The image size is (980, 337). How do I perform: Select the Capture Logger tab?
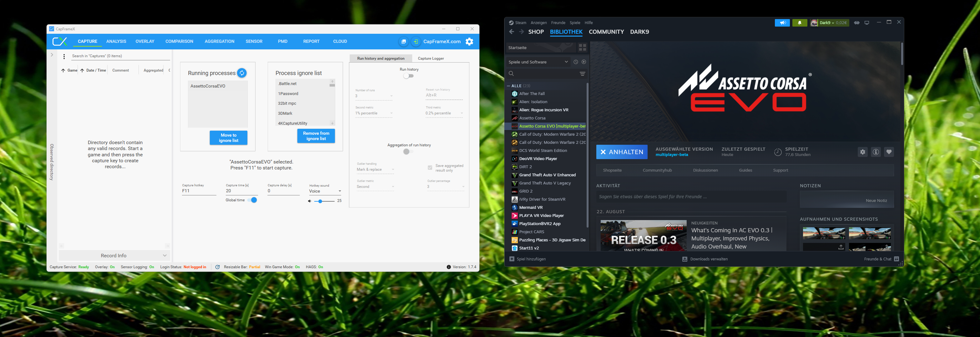tap(431, 58)
